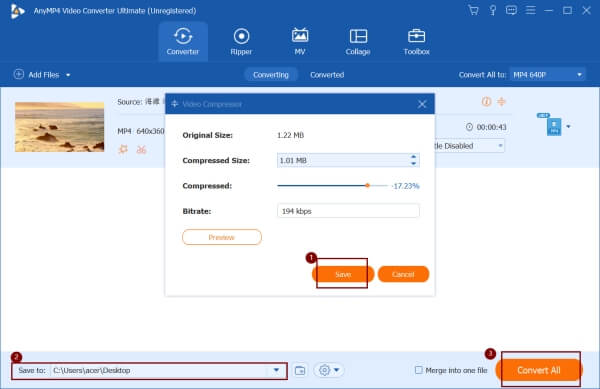Click the Add Files plus icon
Image resolution: width=600 pixels, height=389 pixels.
coord(19,74)
